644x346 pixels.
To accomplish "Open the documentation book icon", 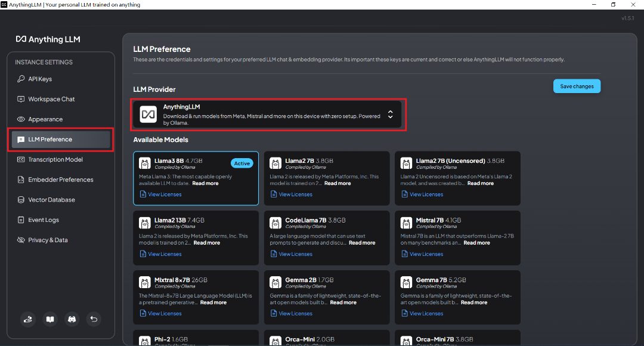I will click(x=50, y=319).
